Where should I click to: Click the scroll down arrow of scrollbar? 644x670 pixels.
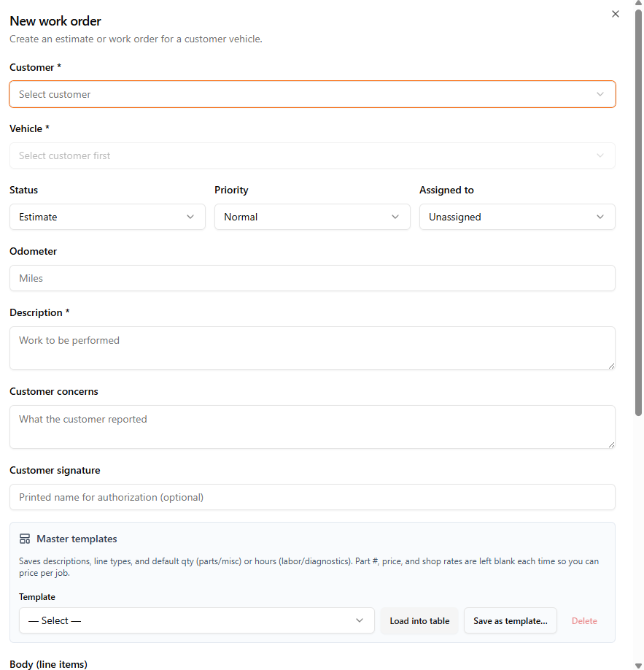[x=639, y=665]
